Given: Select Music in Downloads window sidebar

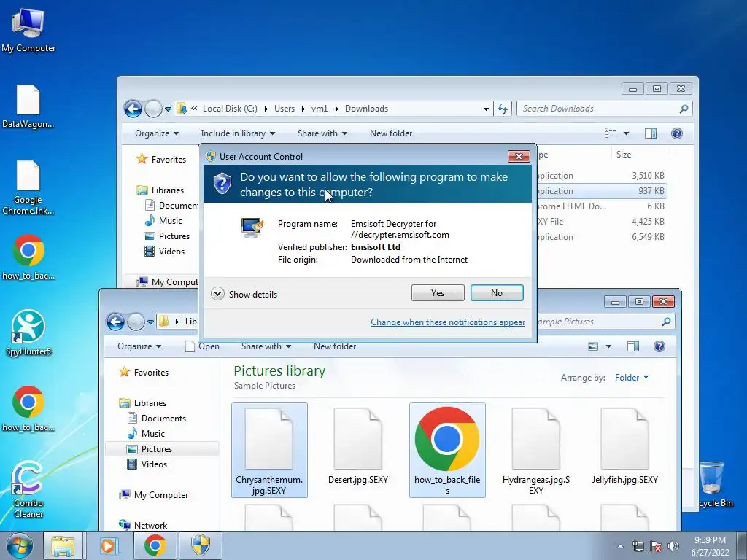Looking at the screenshot, I should [164, 221].
